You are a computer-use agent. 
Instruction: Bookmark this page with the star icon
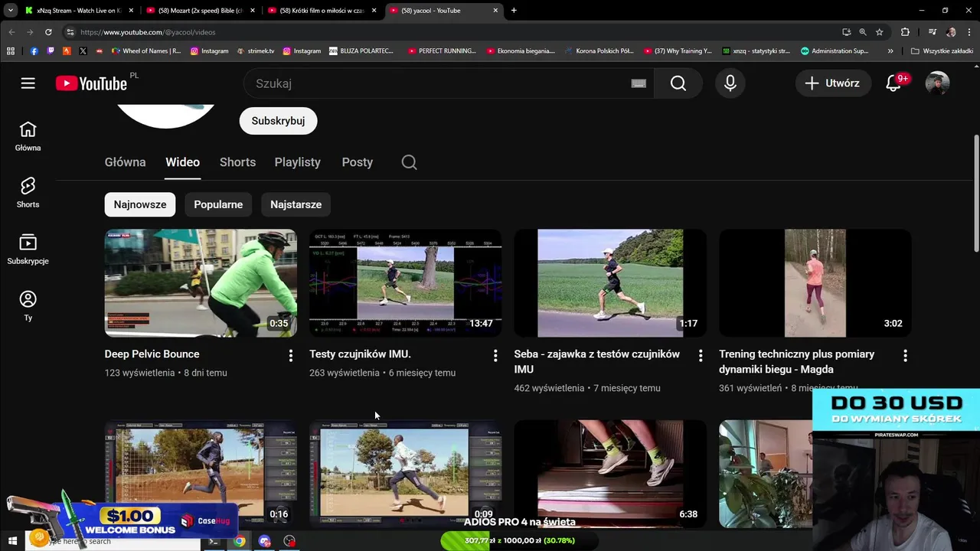point(879,32)
